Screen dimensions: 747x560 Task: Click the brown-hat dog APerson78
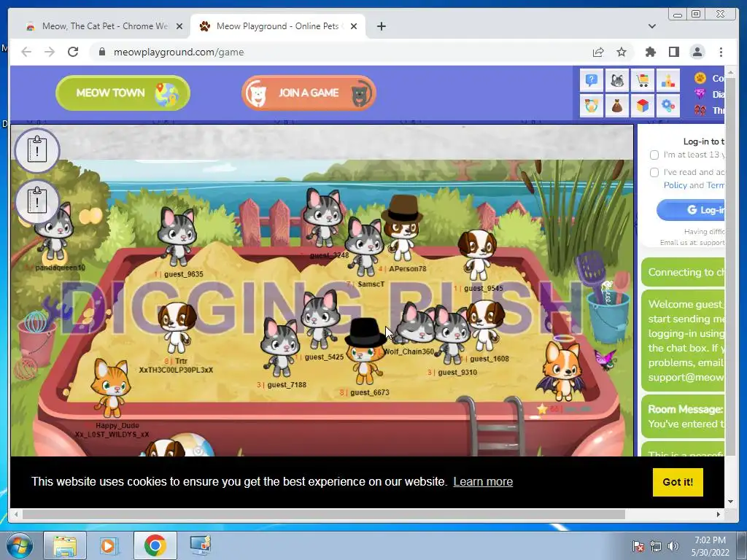[x=402, y=227]
